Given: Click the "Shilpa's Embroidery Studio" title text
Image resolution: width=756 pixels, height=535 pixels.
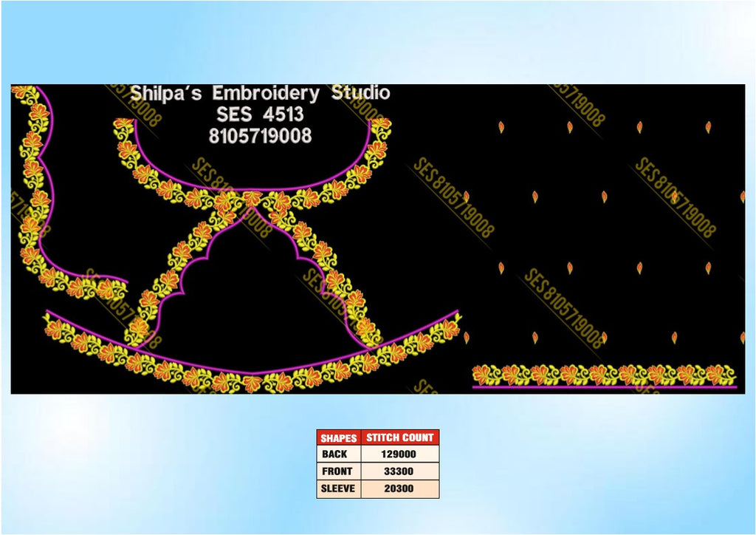Looking at the screenshot, I should click(x=260, y=93).
